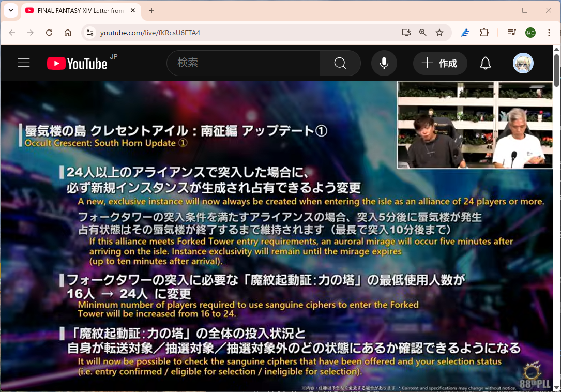The image size is (561, 392).
Task: View site information icon in address bar
Action: pyautogui.click(x=90, y=33)
